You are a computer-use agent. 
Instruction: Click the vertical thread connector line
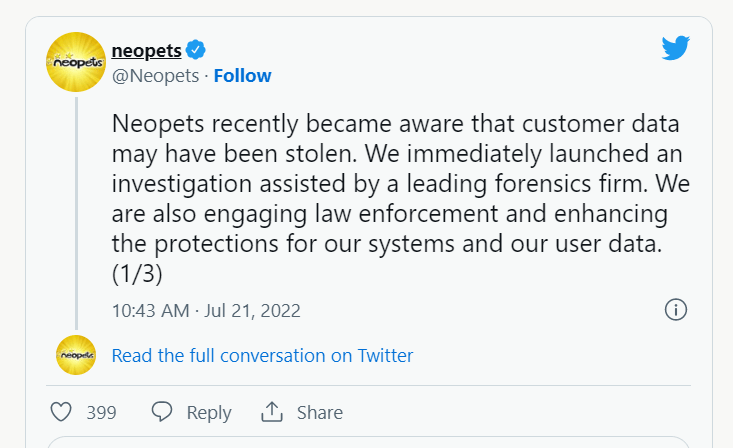(x=76, y=213)
